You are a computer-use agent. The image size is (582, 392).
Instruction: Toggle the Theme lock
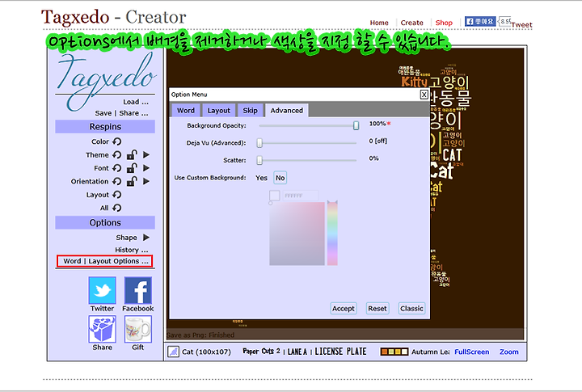(132, 154)
